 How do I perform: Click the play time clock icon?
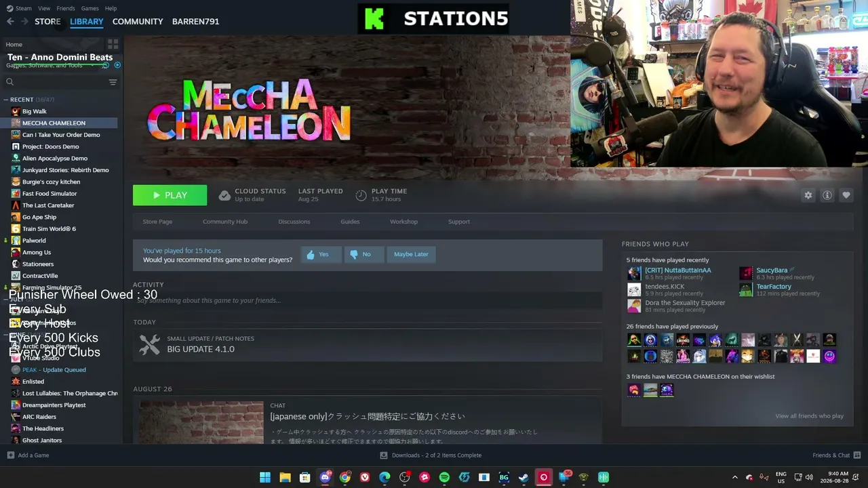point(361,195)
